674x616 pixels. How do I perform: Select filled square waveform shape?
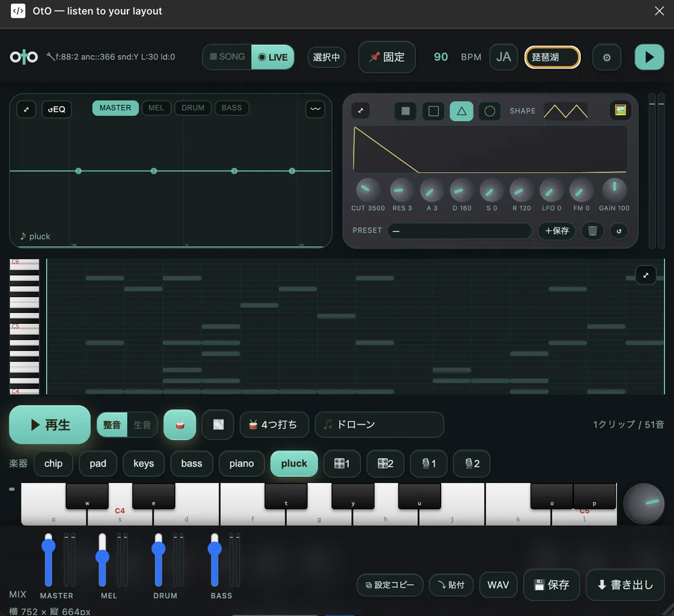406,111
